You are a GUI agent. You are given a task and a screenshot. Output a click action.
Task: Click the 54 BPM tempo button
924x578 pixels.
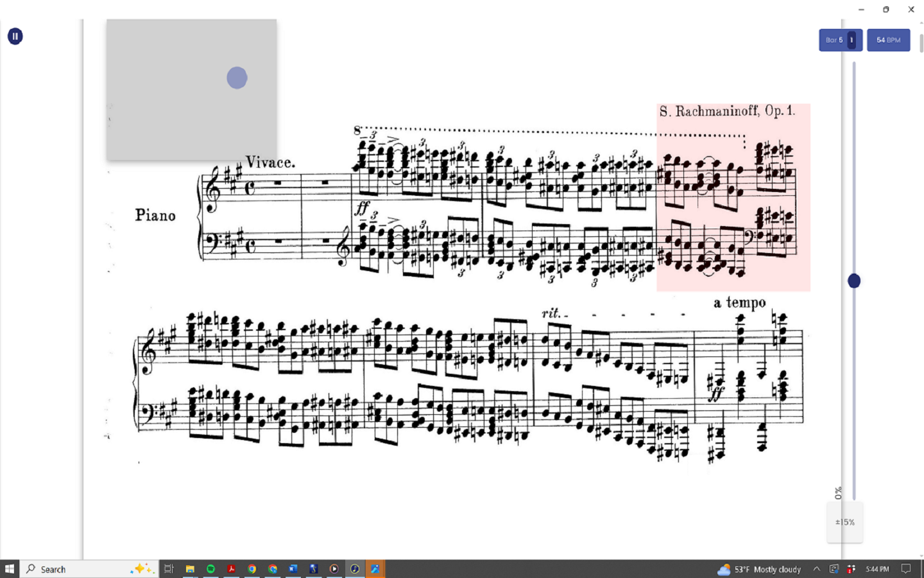(x=888, y=40)
